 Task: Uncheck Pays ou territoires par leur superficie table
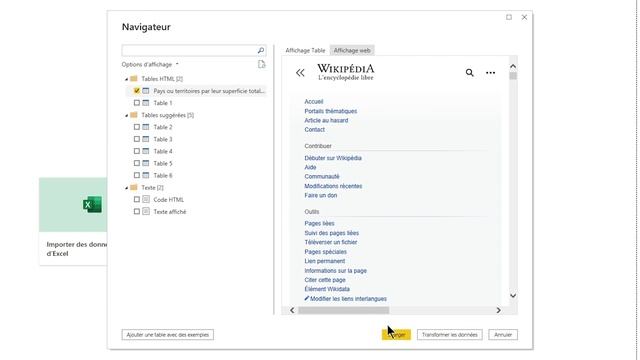(x=137, y=91)
